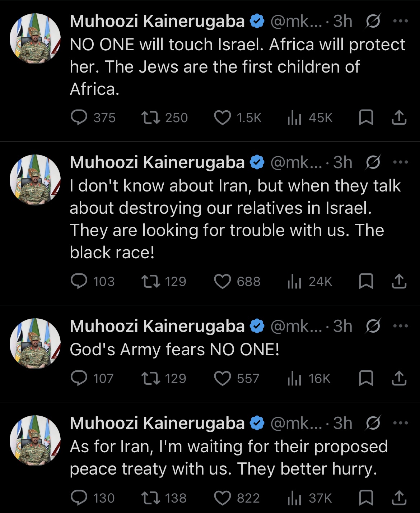The height and width of the screenshot is (513, 420).
Task: Share the "I don't know about Iran" tweet
Action: click(399, 281)
